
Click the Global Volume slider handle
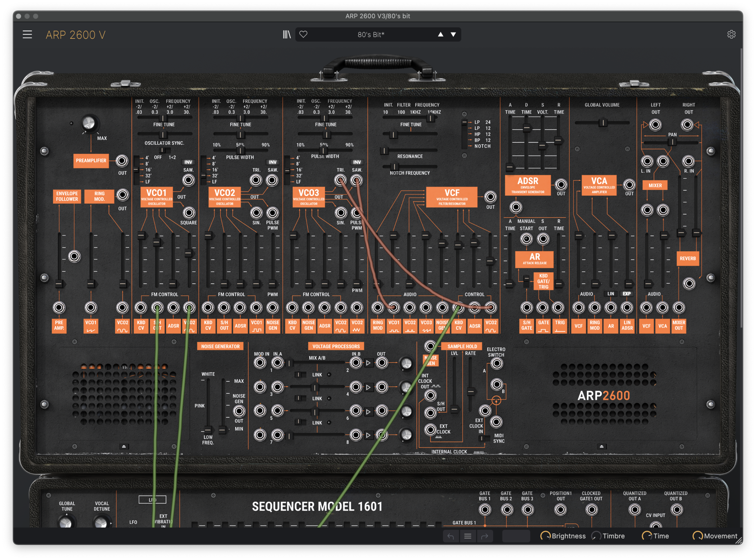tap(602, 123)
